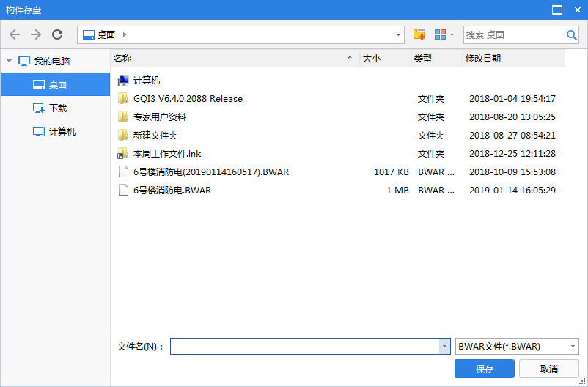Image resolution: width=588 pixels, height=387 pixels.
Task: Open the view mode dropdown arrow
Action: click(452, 34)
